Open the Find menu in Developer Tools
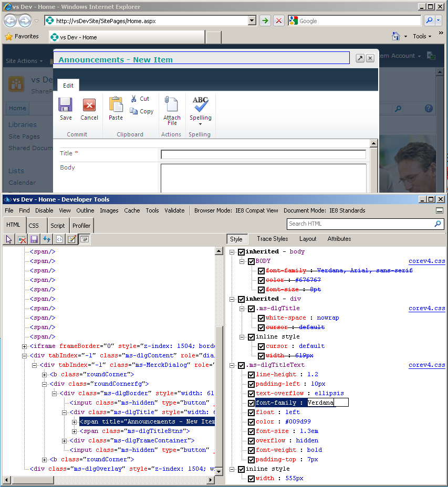This screenshot has width=448, height=487. [x=24, y=210]
